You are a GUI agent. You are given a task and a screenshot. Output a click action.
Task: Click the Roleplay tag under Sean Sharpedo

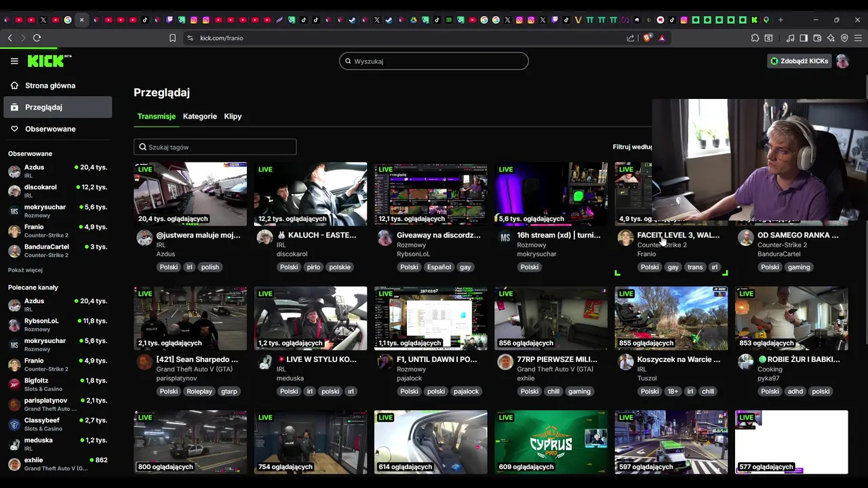[199, 391]
